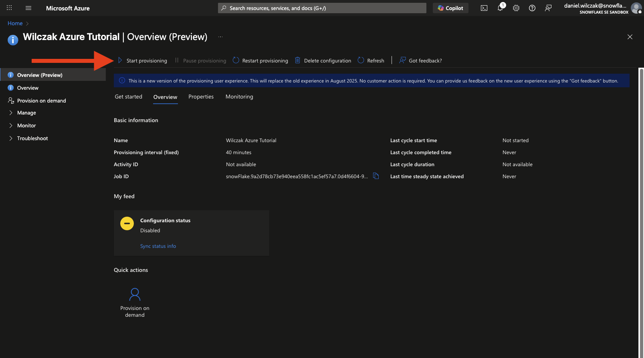Open the notifications bell

coord(500,8)
